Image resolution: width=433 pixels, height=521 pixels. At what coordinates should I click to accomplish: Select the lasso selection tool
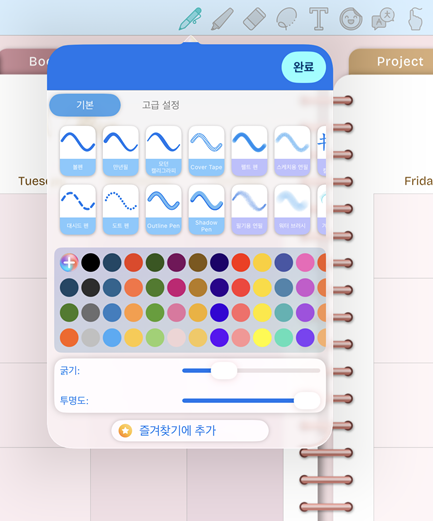click(x=286, y=19)
